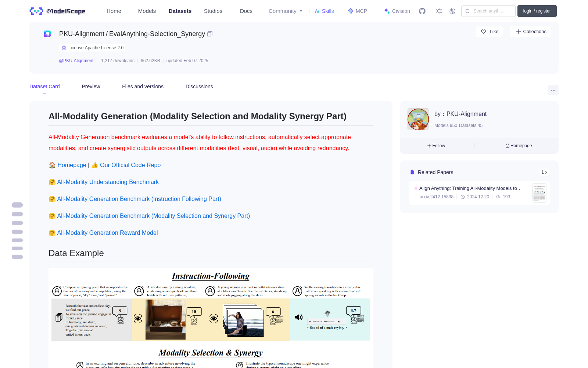Click the ModelScope logo
588x368 pixels.
[x=58, y=11]
